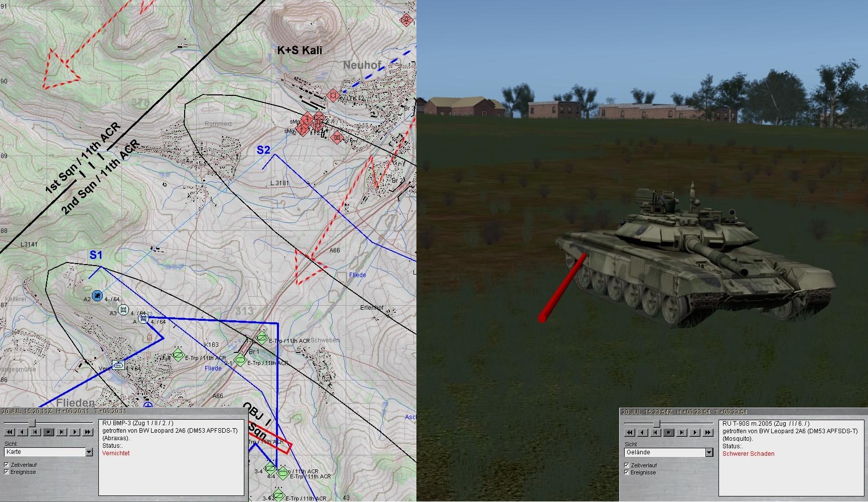Click the Vernichtet status text in event log
Viewport: 868px width, 502px height.
click(x=116, y=453)
